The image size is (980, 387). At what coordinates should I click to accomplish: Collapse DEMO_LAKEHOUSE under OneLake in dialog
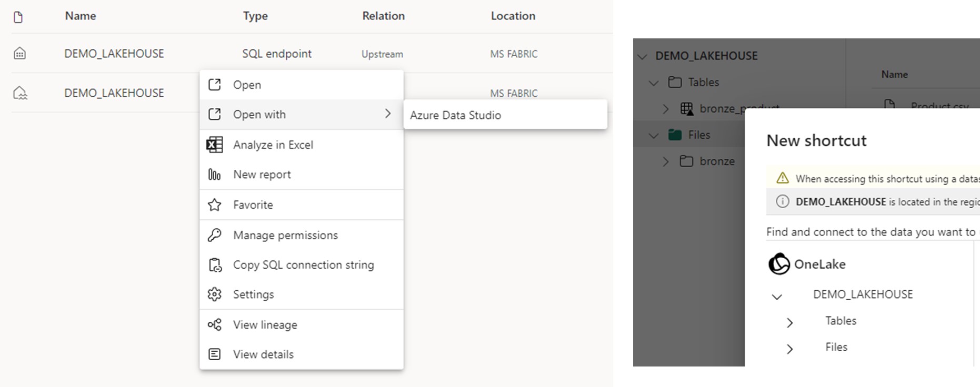click(777, 297)
